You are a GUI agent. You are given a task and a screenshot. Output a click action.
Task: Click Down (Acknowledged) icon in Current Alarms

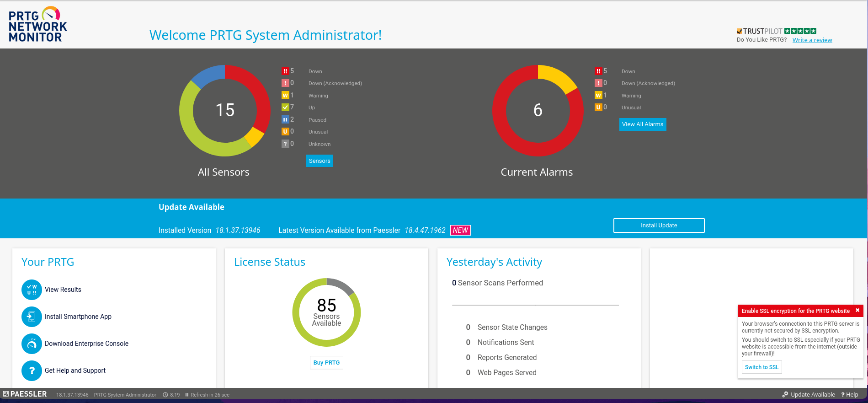click(598, 83)
